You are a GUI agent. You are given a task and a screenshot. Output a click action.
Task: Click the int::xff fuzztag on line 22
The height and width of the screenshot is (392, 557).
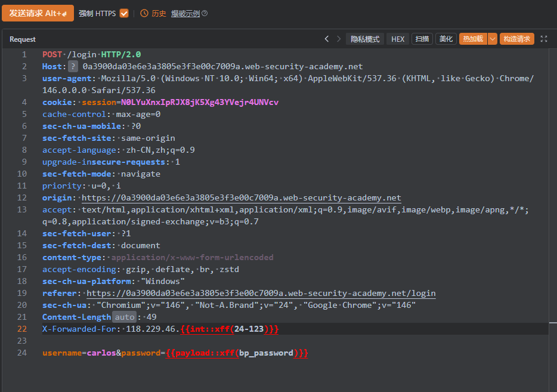point(229,329)
